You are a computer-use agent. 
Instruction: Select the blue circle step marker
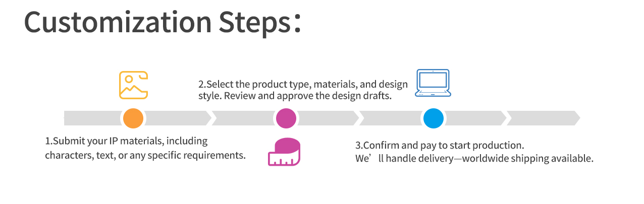tap(433, 118)
